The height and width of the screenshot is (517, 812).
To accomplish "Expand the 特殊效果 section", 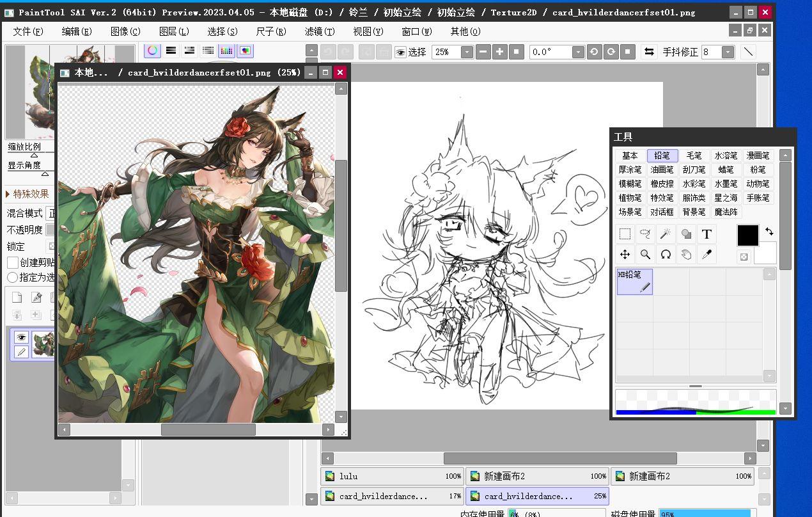I will point(27,194).
